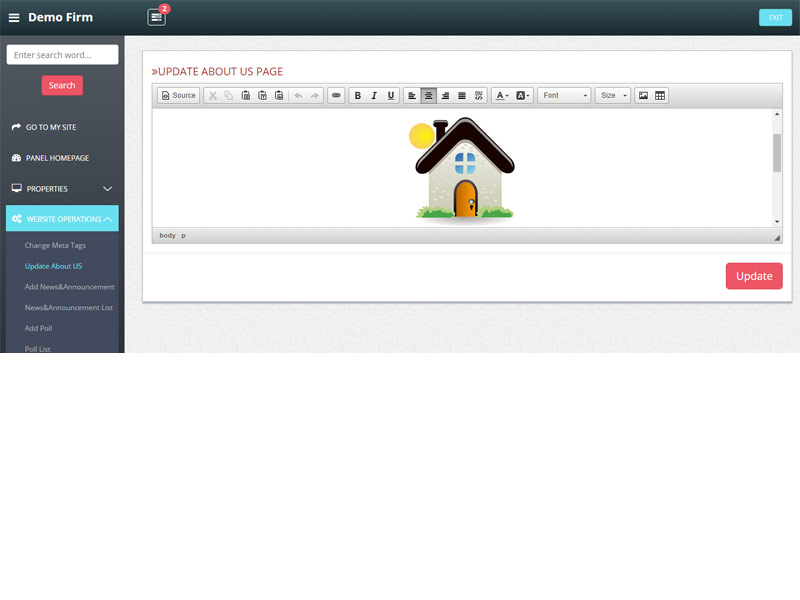This screenshot has width=800, height=600.
Task: Justify the paragraph text
Action: pos(462,96)
